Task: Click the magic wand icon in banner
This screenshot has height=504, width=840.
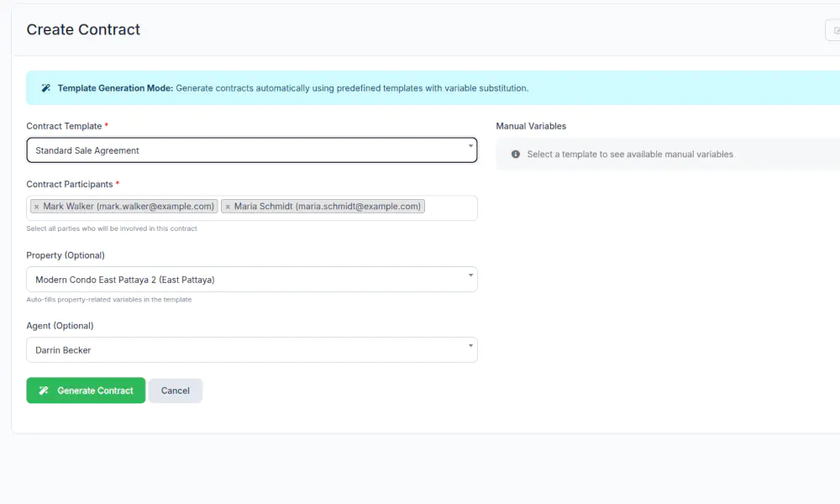Action: coord(46,88)
